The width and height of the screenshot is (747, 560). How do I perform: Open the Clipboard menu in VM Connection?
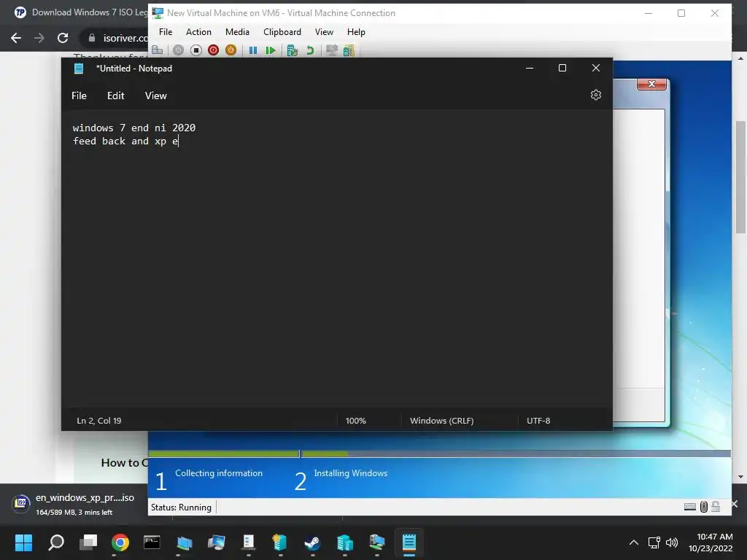tap(282, 32)
